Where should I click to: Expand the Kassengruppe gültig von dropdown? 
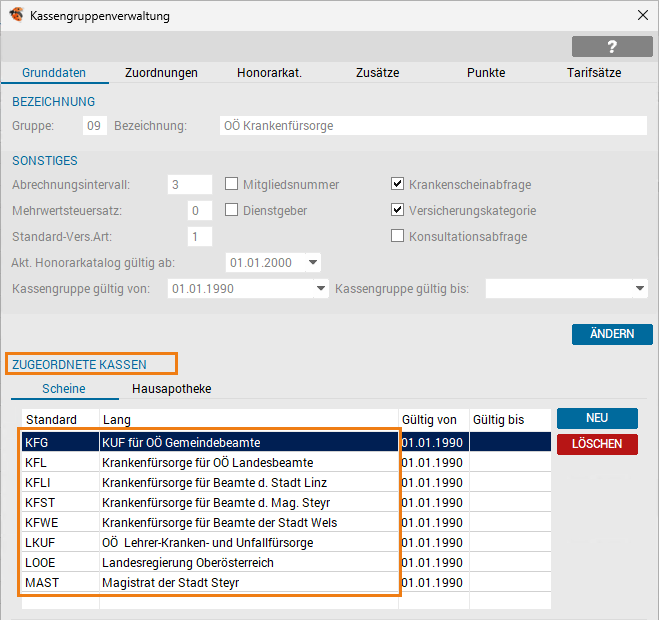click(321, 289)
